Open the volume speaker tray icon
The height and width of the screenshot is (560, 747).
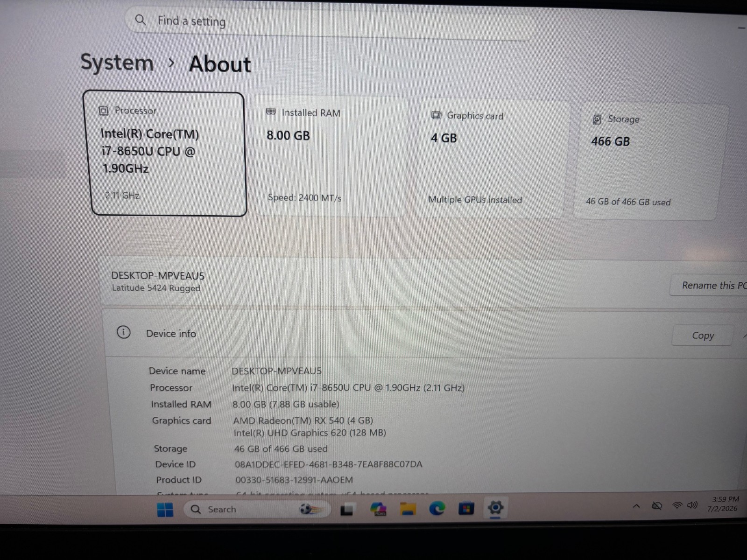click(692, 505)
